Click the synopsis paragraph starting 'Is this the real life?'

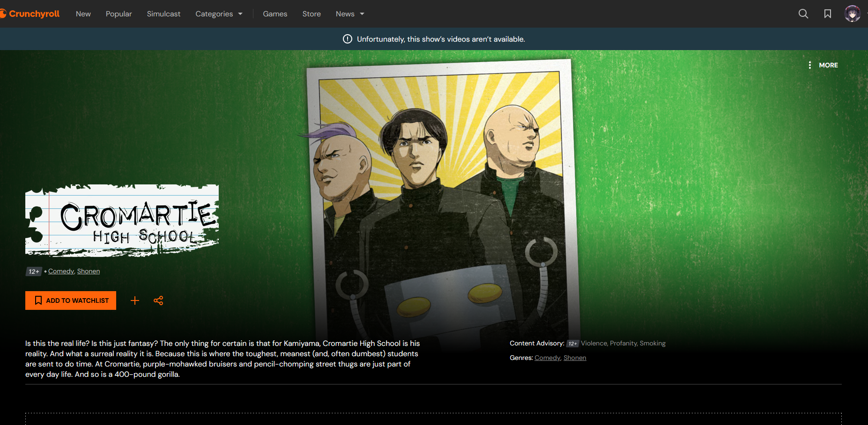pos(223,359)
